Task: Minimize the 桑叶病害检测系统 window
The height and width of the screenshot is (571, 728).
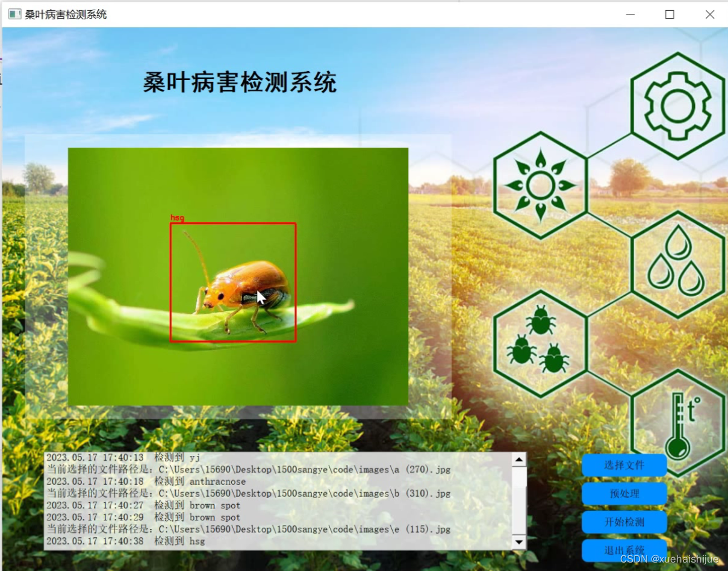Action: (x=630, y=14)
